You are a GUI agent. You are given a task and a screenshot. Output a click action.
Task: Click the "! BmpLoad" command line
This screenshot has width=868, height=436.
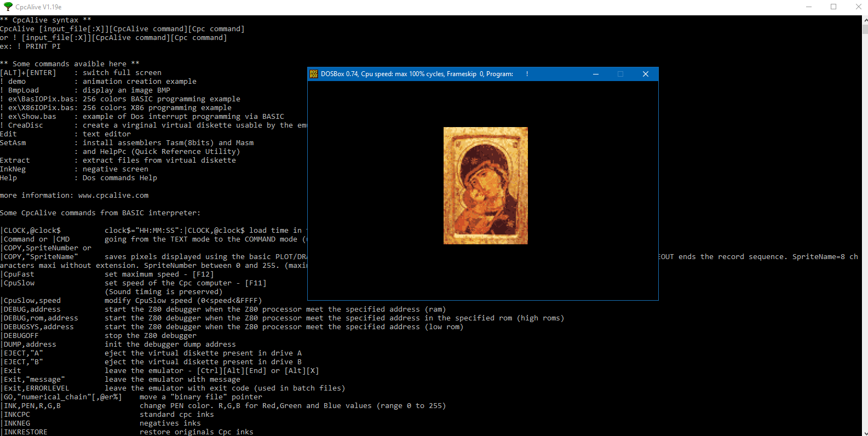point(20,90)
